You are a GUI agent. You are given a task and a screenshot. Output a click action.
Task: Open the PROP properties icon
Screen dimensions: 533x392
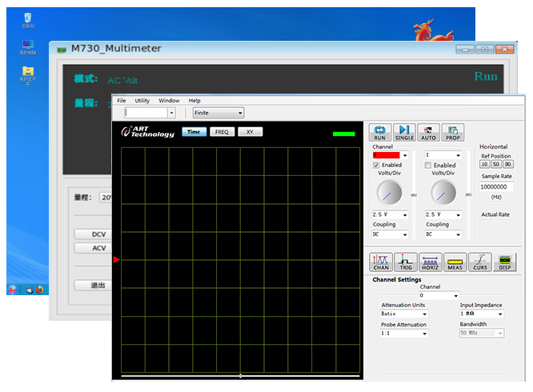(453, 133)
